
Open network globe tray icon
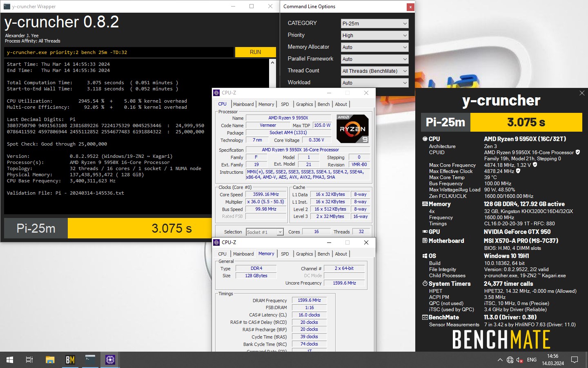510,360
